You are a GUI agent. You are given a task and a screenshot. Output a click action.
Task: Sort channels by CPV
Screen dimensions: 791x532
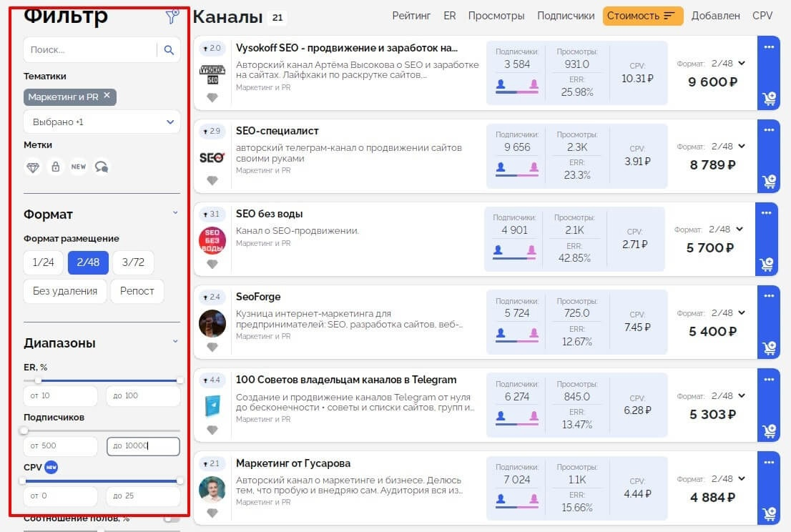point(762,16)
